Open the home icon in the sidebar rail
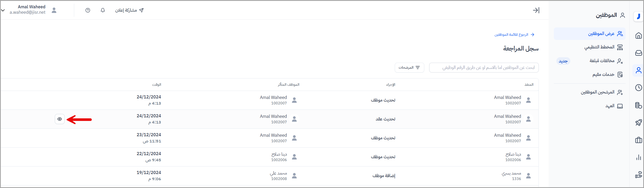 638,35
